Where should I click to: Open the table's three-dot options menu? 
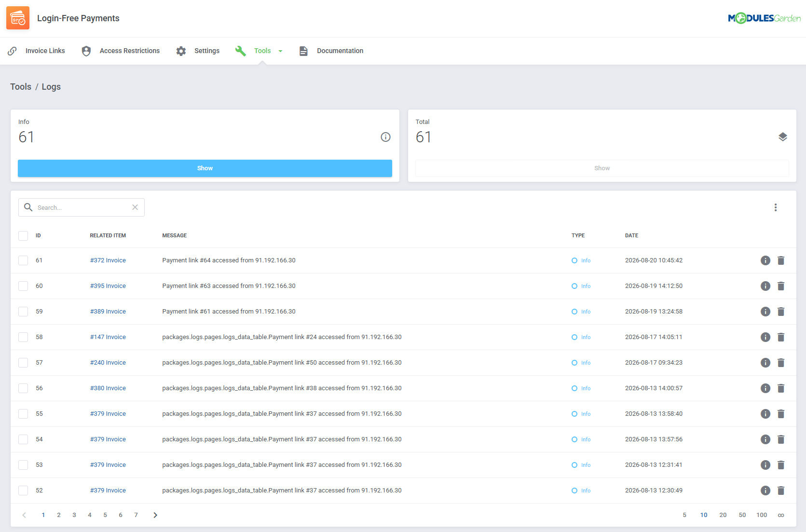click(x=776, y=207)
